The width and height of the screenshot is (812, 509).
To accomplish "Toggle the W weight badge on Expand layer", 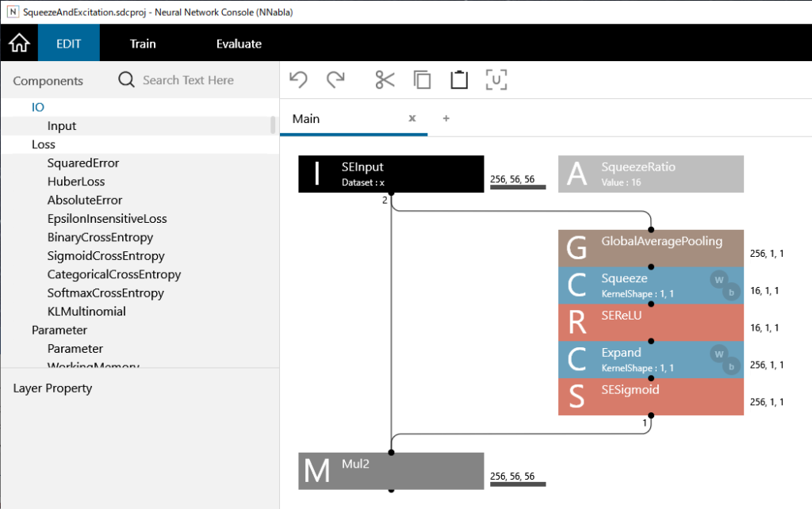I will pyautogui.click(x=718, y=353).
